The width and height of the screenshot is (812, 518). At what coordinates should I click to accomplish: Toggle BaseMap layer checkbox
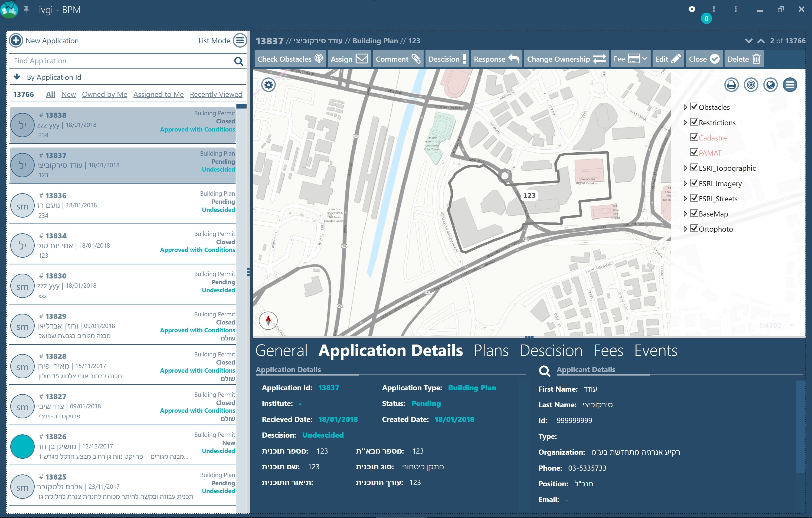(694, 214)
